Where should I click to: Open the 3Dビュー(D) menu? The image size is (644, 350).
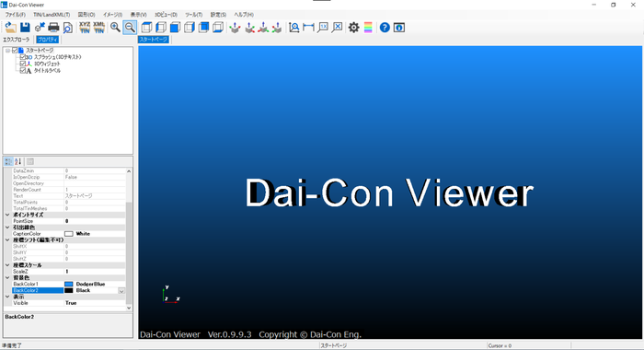[x=166, y=15]
